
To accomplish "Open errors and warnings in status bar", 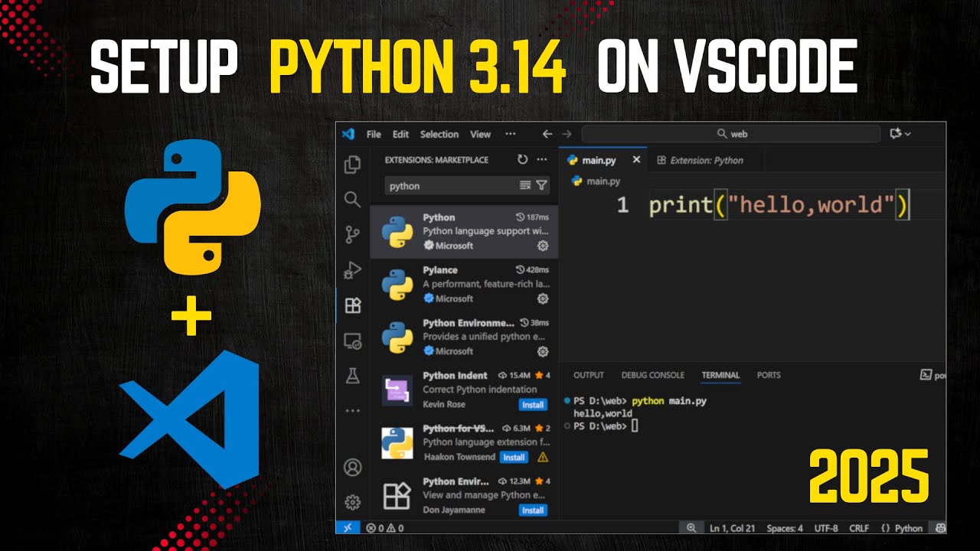I will pyautogui.click(x=385, y=528).
